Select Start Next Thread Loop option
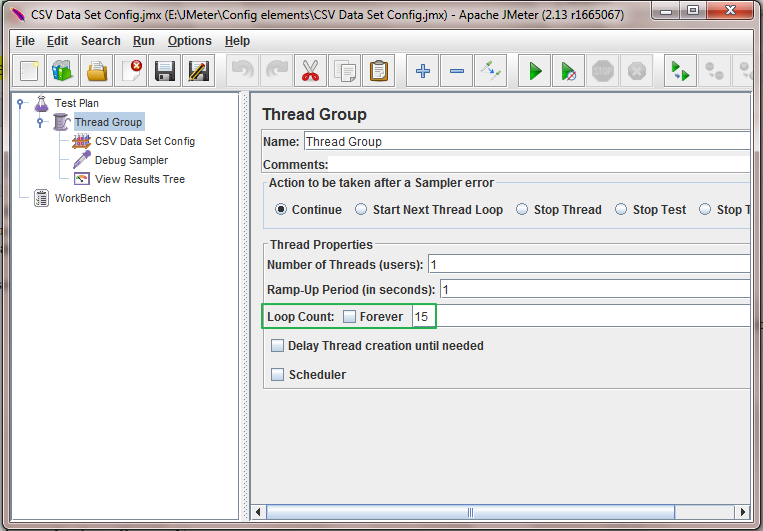This screenshot has width=763, height=531. (361, 209)
